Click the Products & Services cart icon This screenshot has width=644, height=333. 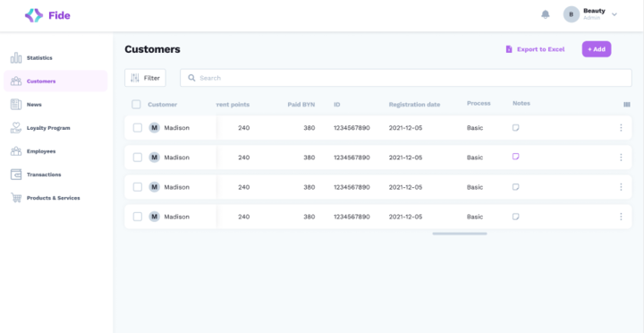point(16,198)
